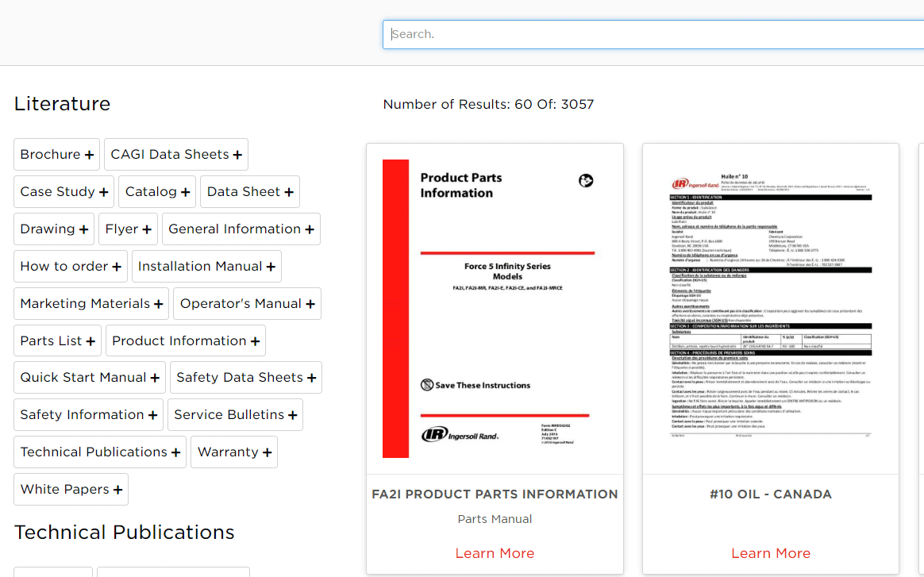This screenshot has width=924, height=577.
Task: Filter by White Papers
Action: (x=71, y=489)
